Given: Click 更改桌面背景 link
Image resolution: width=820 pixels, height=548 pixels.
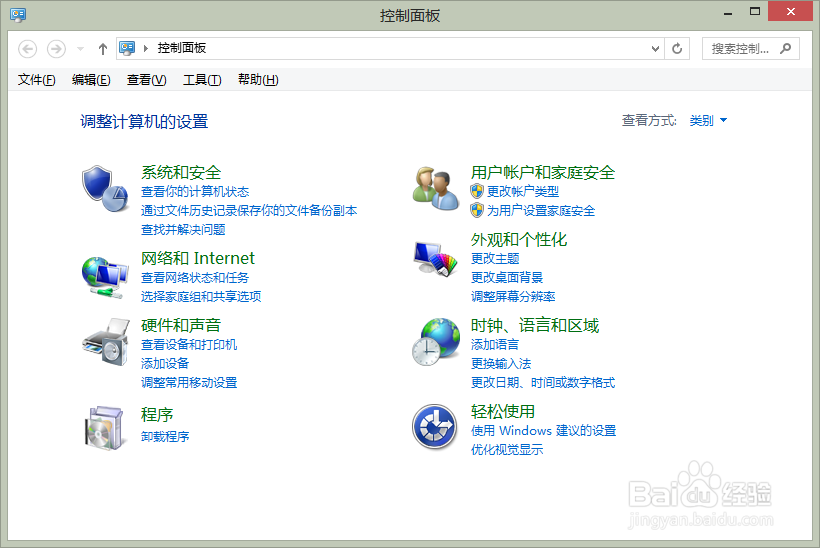Looking at the screenshot, I should point(507,278).
